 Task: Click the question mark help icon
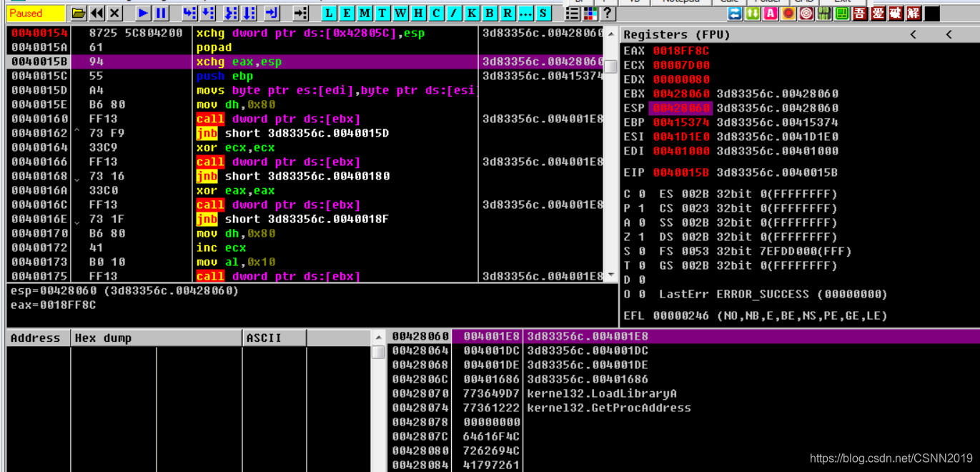point(608,13)
